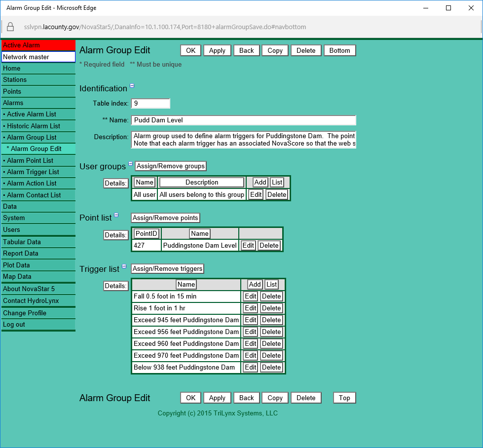Copy this alarm group
The image size is (483, 448).
[275, 50]
